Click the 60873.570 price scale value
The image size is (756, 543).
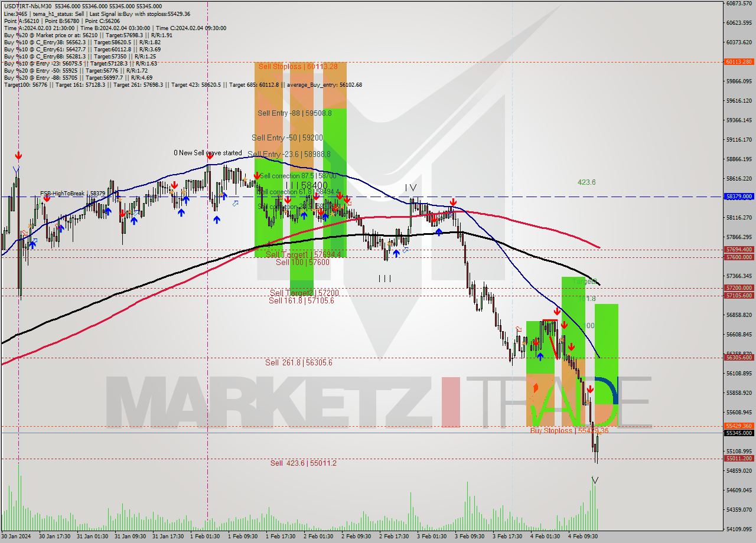739,4
